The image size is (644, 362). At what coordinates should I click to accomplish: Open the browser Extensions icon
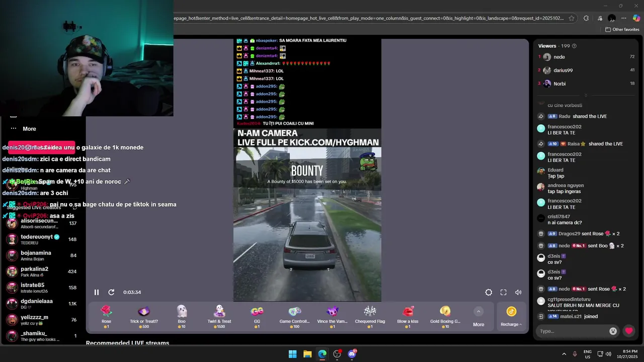586,18
